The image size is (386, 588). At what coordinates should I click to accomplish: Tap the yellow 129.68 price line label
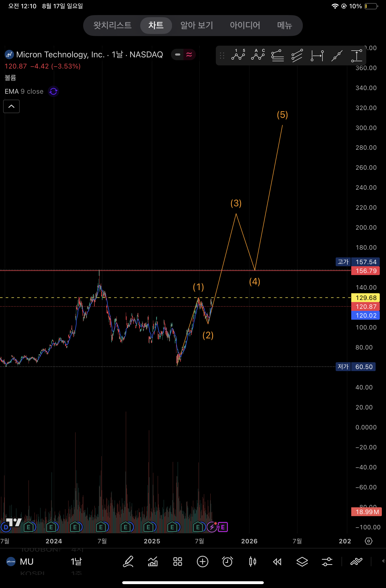366,298
